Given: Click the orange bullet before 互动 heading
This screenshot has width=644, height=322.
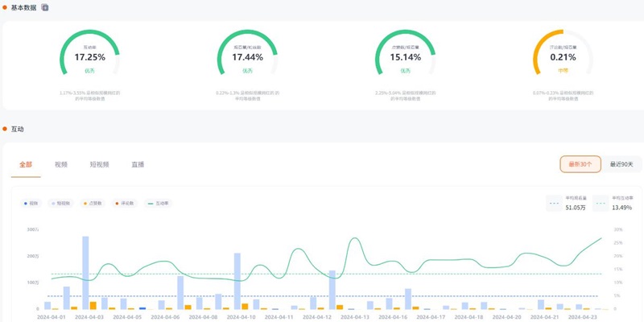Looking at the screenshot, I should click(x=5, y=129).
